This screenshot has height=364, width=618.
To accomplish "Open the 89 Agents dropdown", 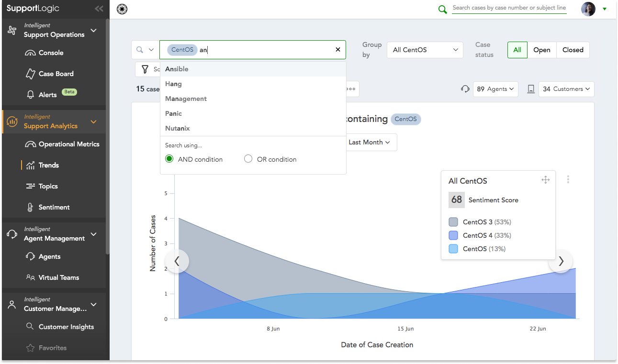I will tap(495, 89).
